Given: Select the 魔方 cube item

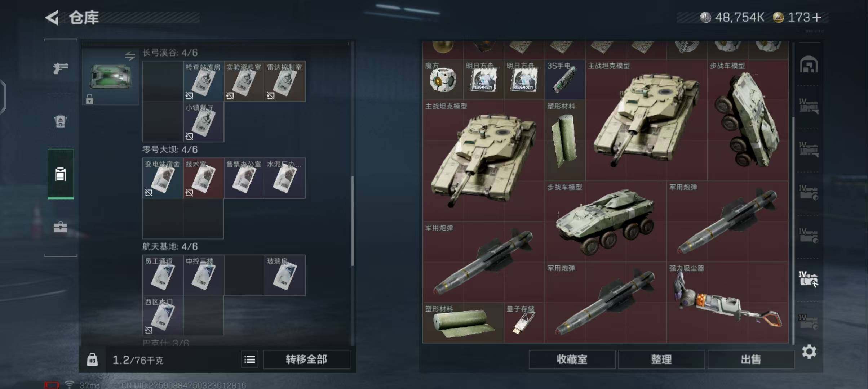Looking at the screenshot, I should tap(443, 79).
